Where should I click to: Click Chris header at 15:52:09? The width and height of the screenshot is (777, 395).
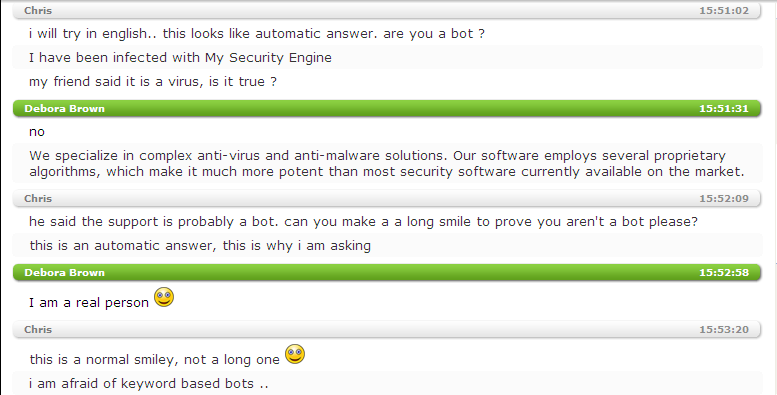pyautogui.click(x=387, y=199)
